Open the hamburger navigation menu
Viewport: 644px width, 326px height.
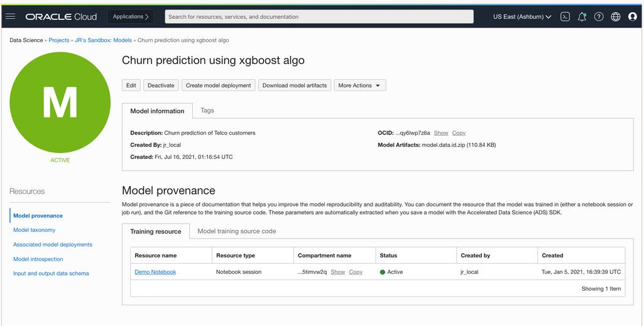point(11,16)
